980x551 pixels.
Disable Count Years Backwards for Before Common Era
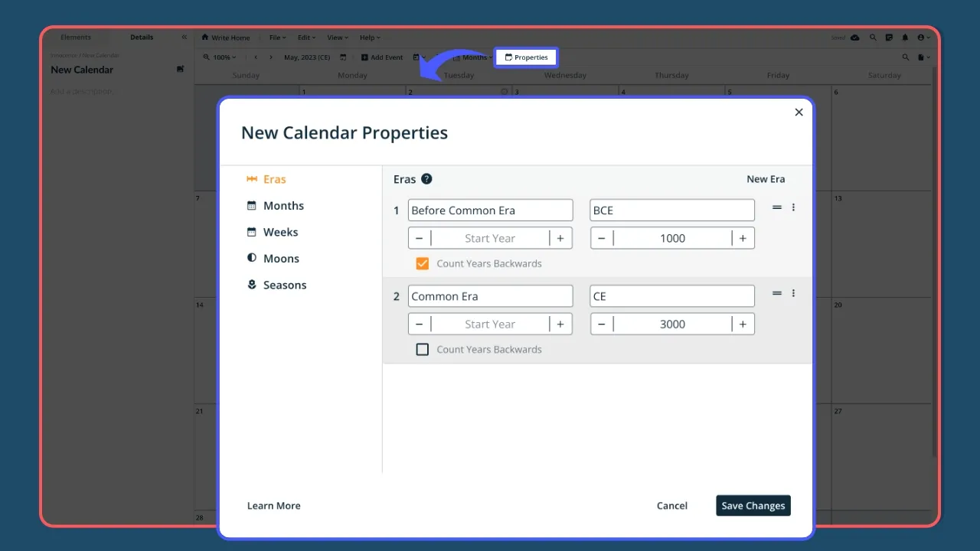pyautogui.click(x=423, y=263)
